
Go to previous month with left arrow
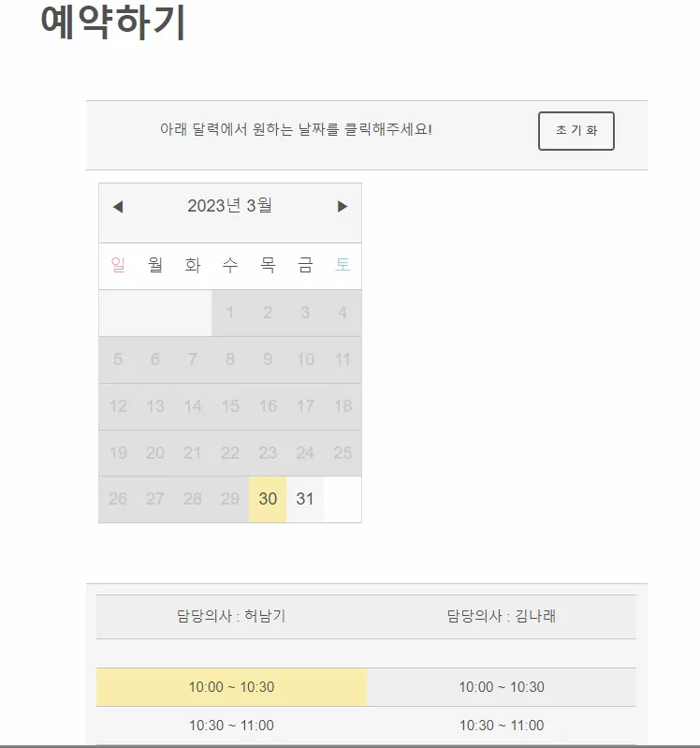(118, 207)
